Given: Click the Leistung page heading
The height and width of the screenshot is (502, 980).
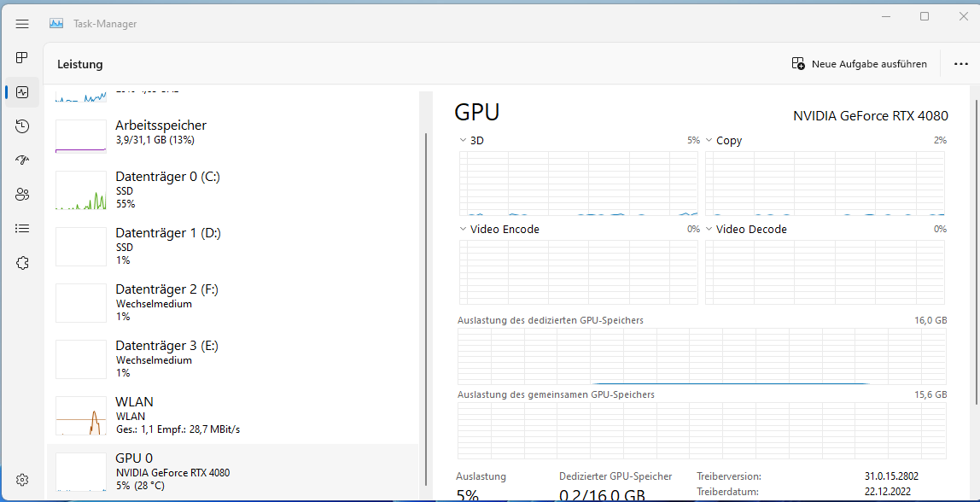Looking at the screenshot, I should [80, 64].
